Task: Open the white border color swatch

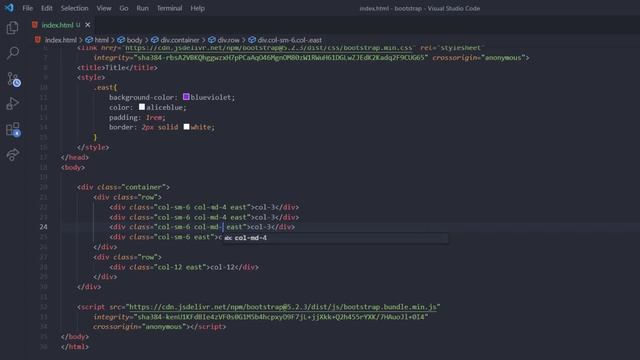Action: pyautogui.click(x=187, y=127)
